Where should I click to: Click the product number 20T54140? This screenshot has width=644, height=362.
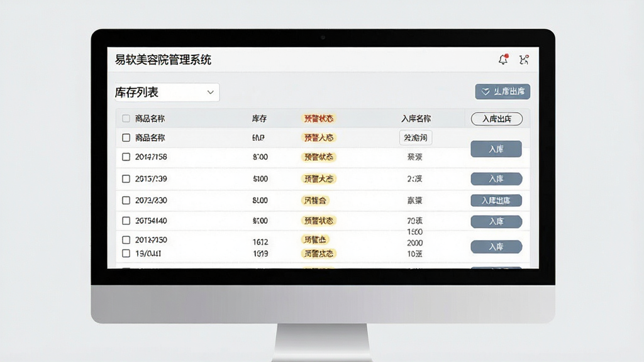click(x=151, y=221)
